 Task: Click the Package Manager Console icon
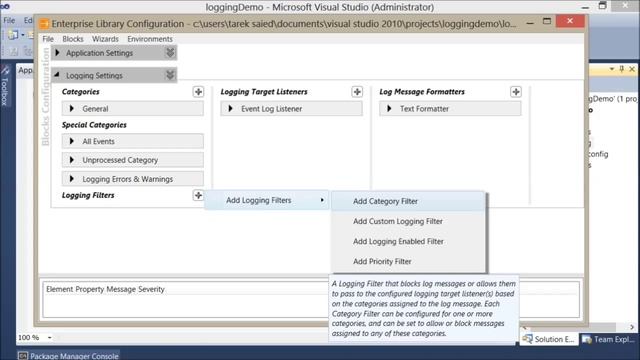23,356
